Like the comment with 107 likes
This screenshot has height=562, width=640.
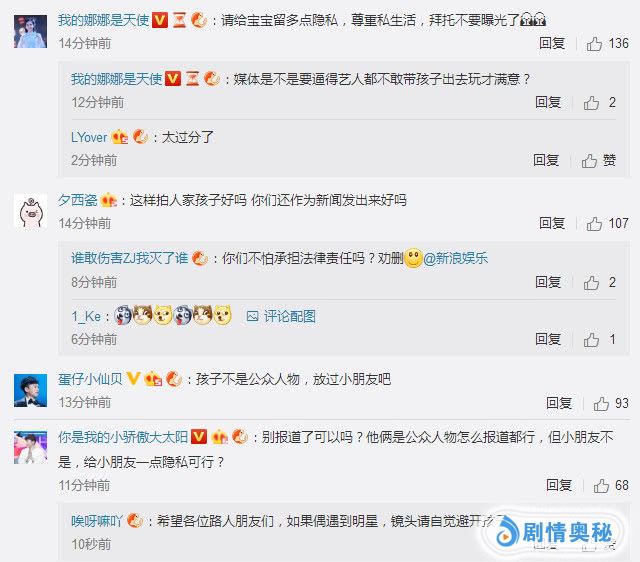click(594, 224)
